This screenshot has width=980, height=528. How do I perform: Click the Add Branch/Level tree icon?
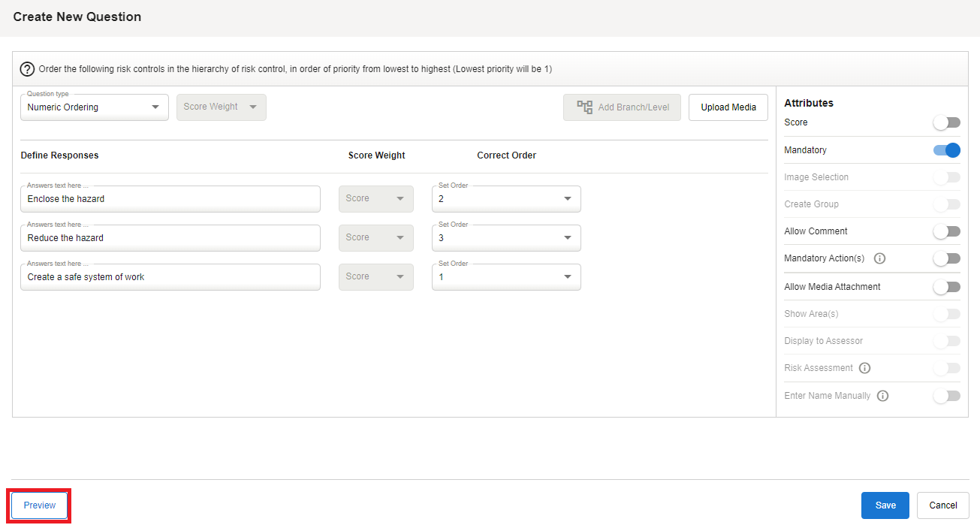click(x=584, y=107)
